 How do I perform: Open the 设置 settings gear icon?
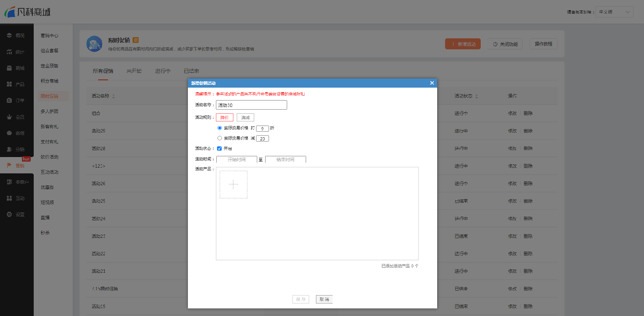point(9,214)
